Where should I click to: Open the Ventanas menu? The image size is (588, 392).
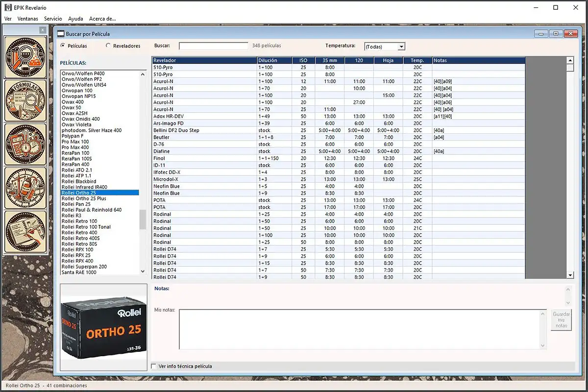coord(27,19)
